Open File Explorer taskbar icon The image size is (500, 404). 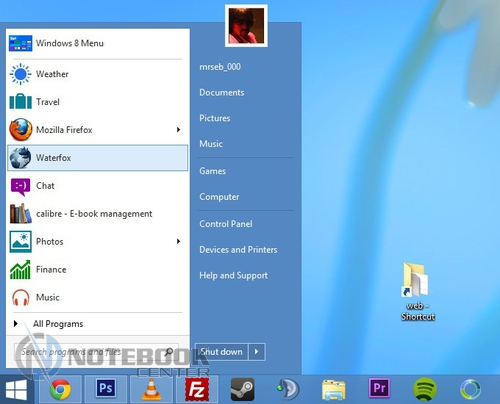click(334, 390)
